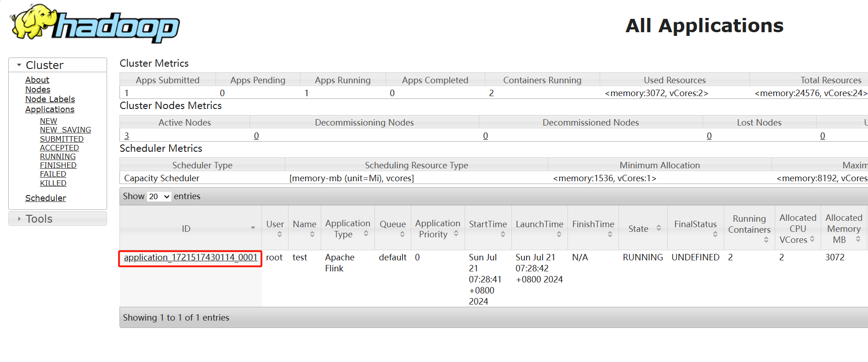Sort by Allocated Memory MB column

(x=843, y=228)
